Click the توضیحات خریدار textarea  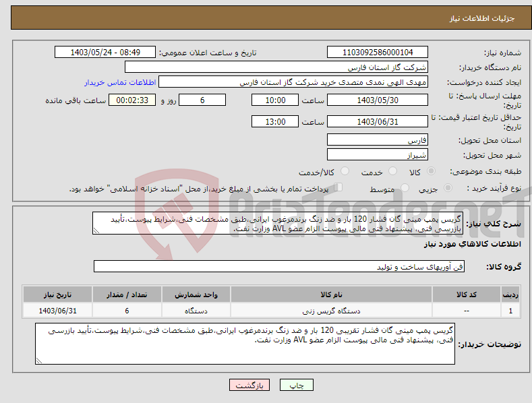click(245, 344)
